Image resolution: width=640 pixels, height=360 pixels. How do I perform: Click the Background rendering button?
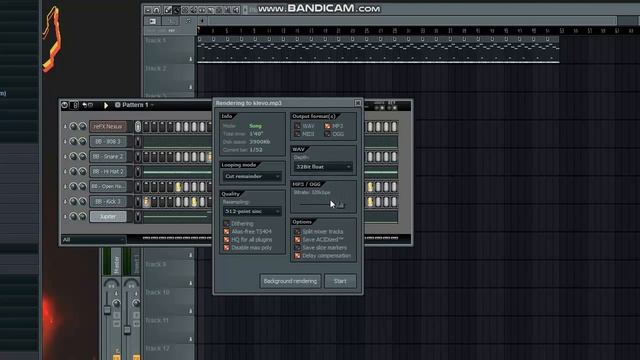(290, 281)
